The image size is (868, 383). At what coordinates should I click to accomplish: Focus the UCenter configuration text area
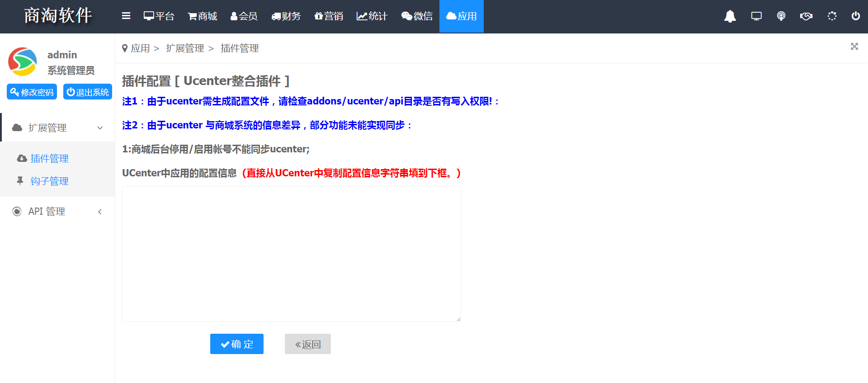coord(292,254)
